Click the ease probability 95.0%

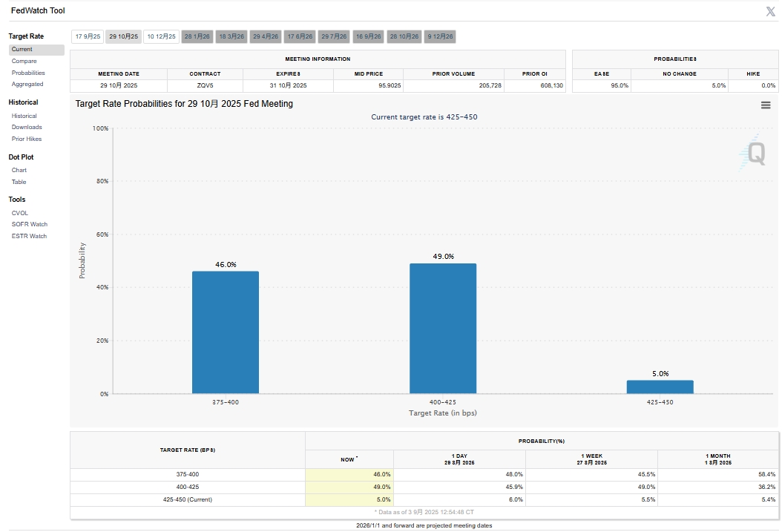620,86
